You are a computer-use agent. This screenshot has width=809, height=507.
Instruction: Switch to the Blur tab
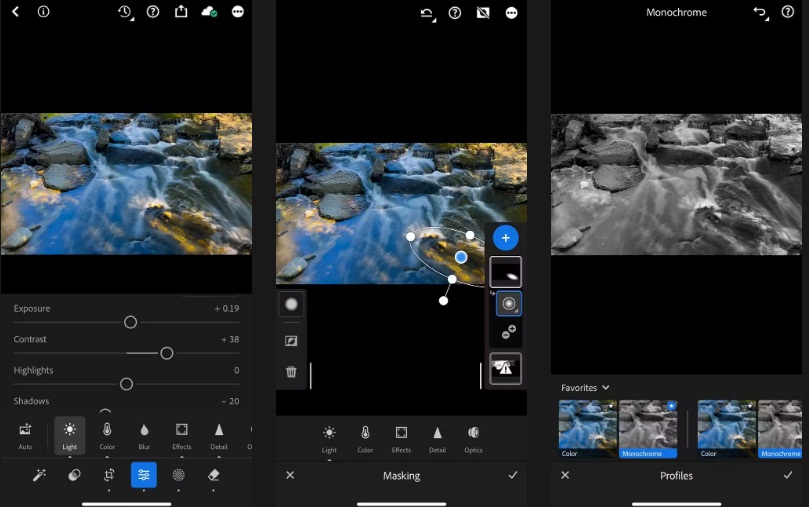coord(144,430)
